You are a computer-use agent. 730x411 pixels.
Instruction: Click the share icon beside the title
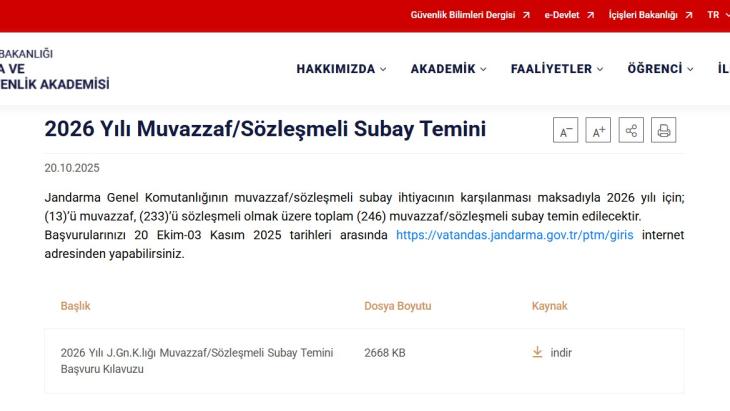631,131
